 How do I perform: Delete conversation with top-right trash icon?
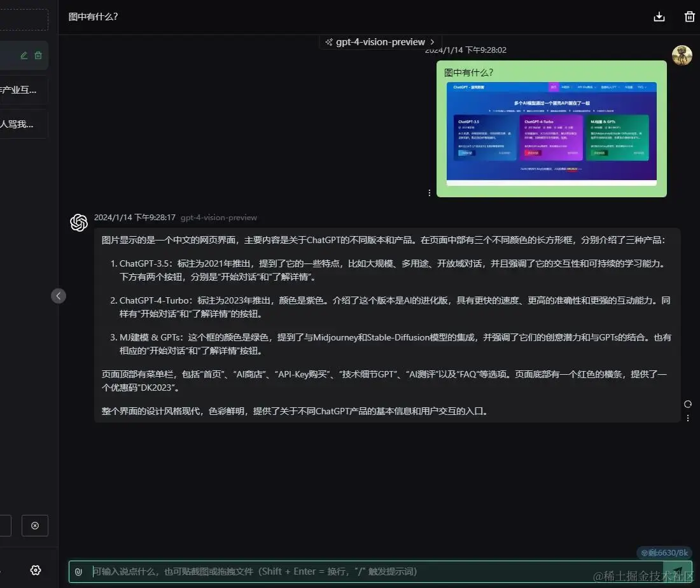tap(689, 17)
